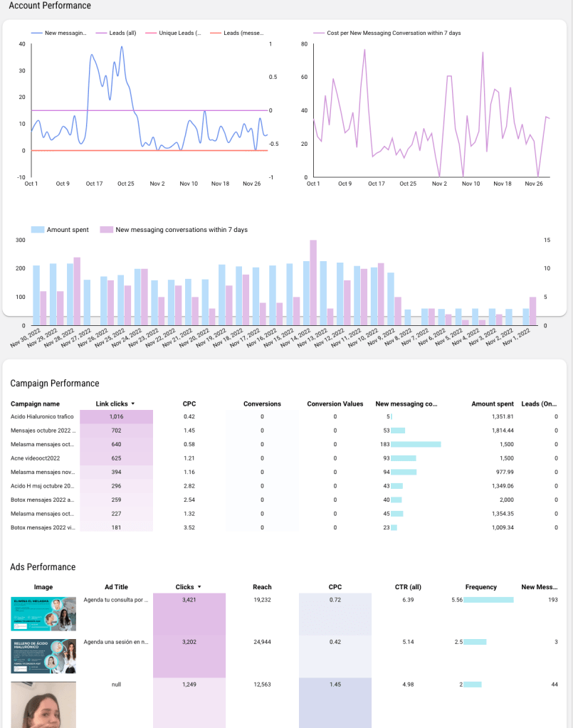This screenshot has height=728, width=573.
Task: Click the Clicks column sort arrow
Action: (199, 587)
